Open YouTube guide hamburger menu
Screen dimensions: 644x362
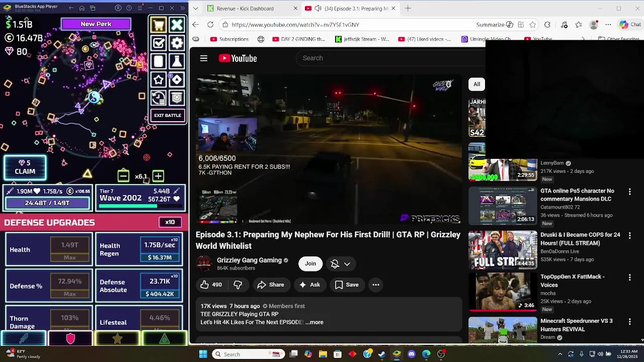point(204,58)
